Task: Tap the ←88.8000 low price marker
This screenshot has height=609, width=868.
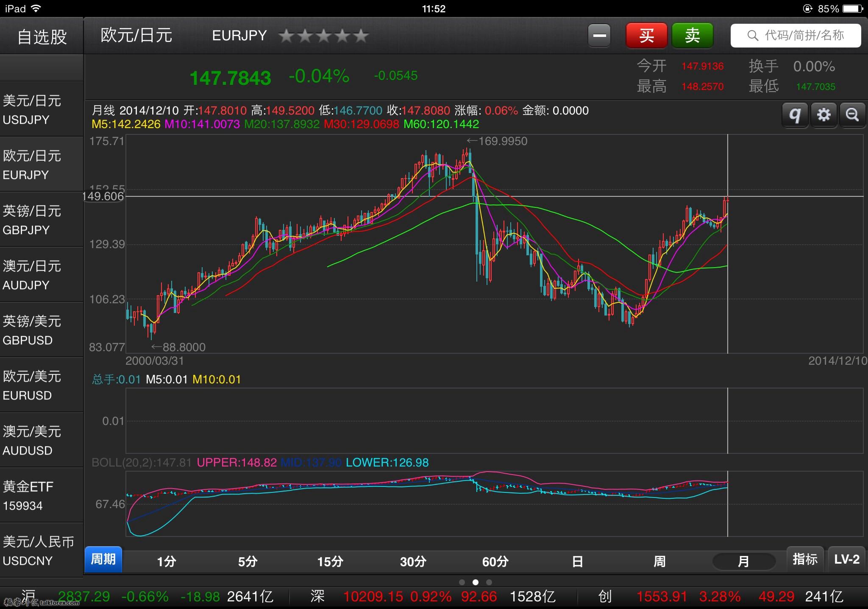Action: [178, 347]
